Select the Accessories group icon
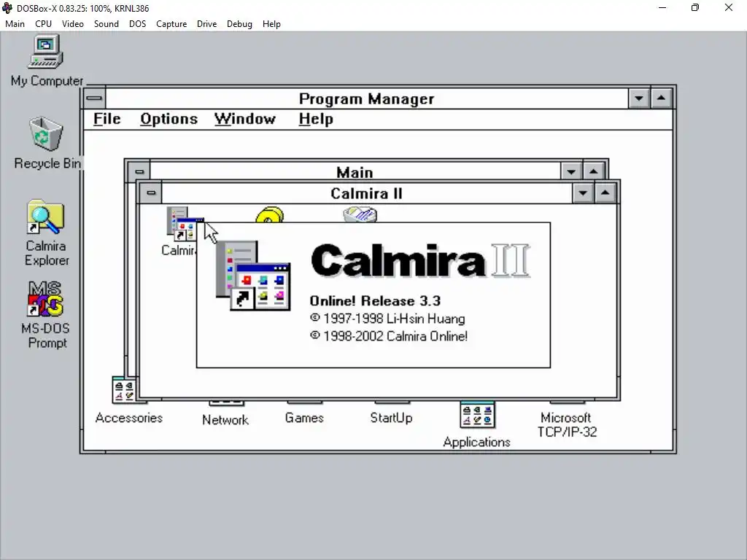This screenshot has height=560, width=747. (x=123, y=389)
